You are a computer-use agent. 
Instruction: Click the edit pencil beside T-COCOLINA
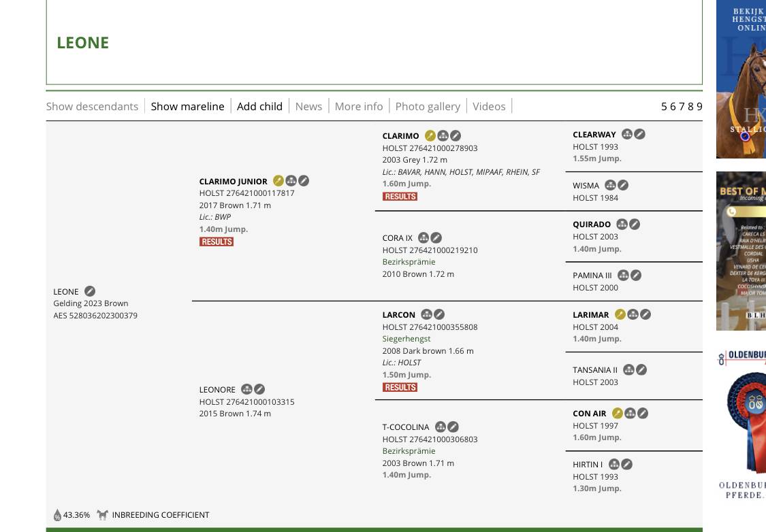[453, 427]
